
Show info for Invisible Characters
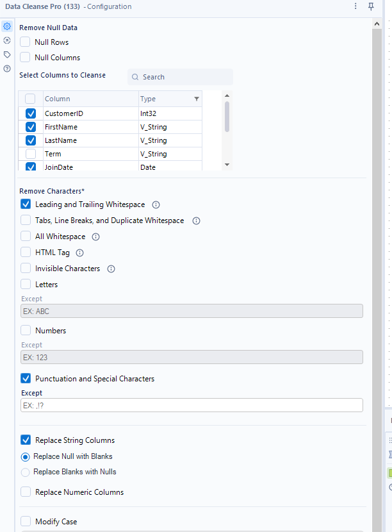111,269
